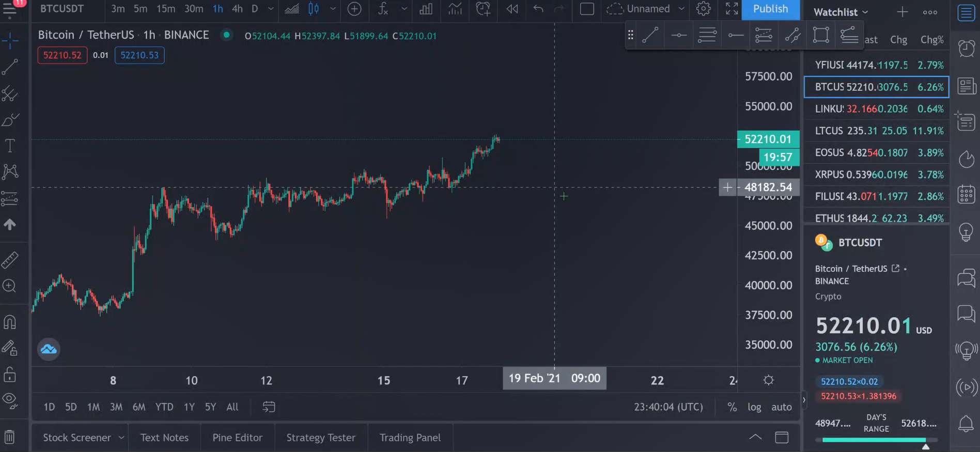The height and width of the screenshot is (452, 980).
Task: Expand the indicators favorites dropdown arrow
Action: pyautogui.click(x=404, y=9)
